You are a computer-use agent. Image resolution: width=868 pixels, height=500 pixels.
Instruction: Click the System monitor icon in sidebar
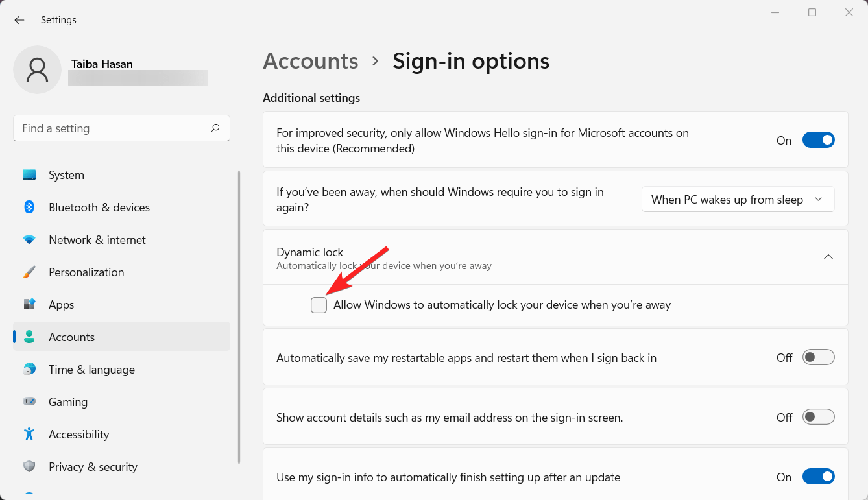[x=29, y=175]
